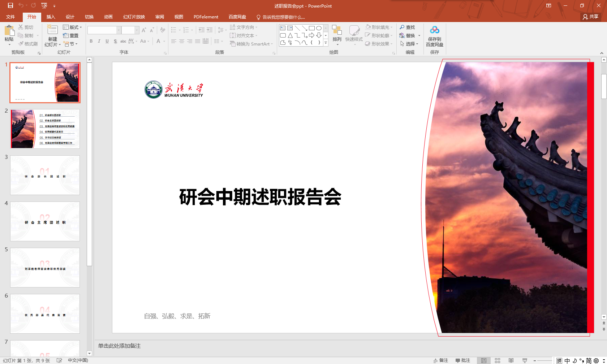Open the 选择 select dropdown

[x=409, y=44]
